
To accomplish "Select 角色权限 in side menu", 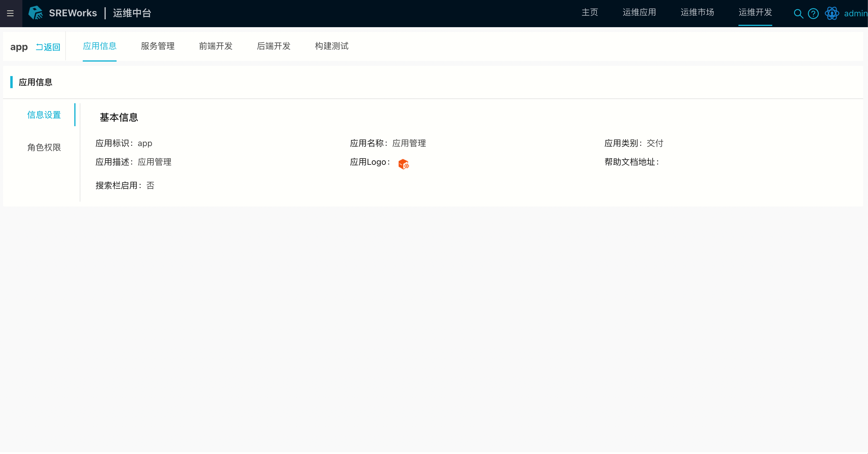I will 44,148.
